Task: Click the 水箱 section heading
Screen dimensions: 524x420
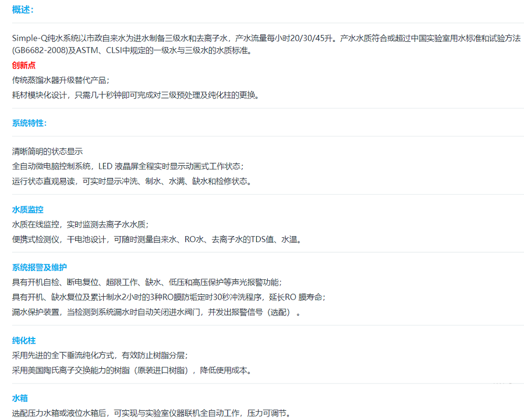Action: coord(20,398)
